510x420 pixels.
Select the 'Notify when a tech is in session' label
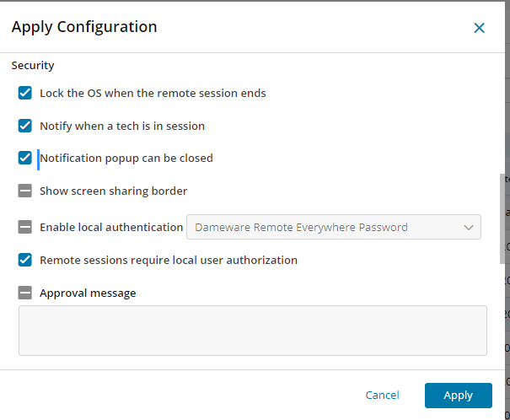[x=122, y=126]
